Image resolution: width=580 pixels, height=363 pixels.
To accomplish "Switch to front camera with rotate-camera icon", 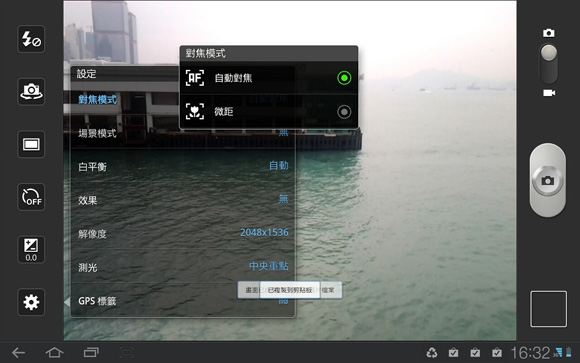I will (31, 91).
